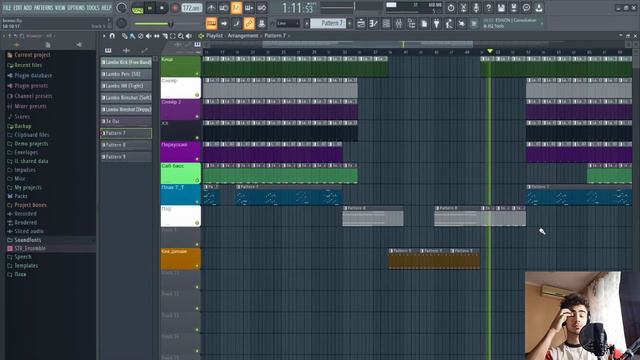This screenshot has height=360, width=640.
Task: Open the Piano roll view icon
Action: click(x=373, y=24)
